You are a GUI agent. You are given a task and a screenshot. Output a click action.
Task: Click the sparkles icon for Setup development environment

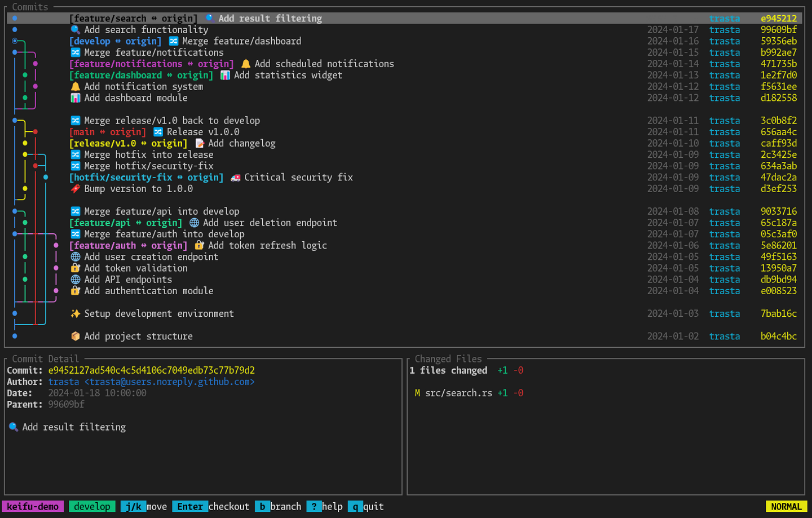coord(75,313)
